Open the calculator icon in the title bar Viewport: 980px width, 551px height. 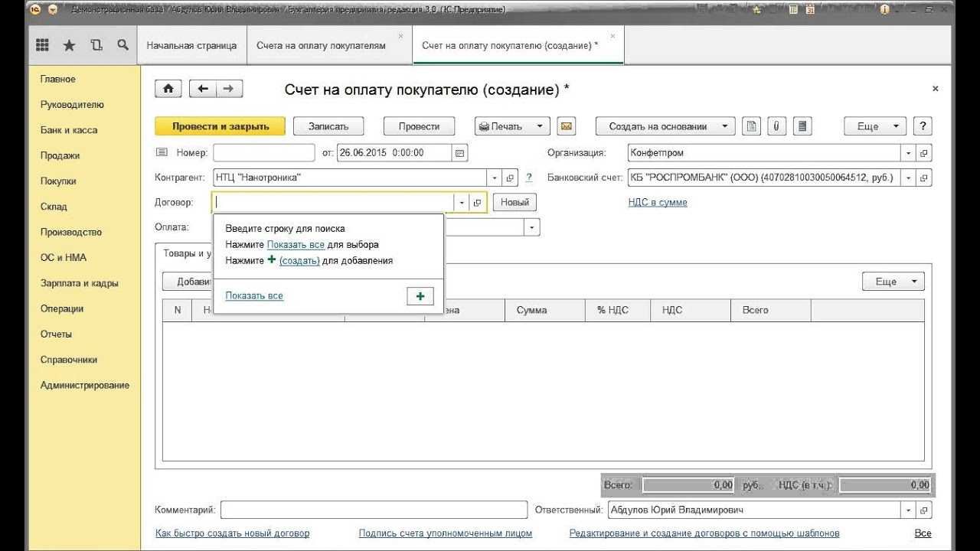793,10
